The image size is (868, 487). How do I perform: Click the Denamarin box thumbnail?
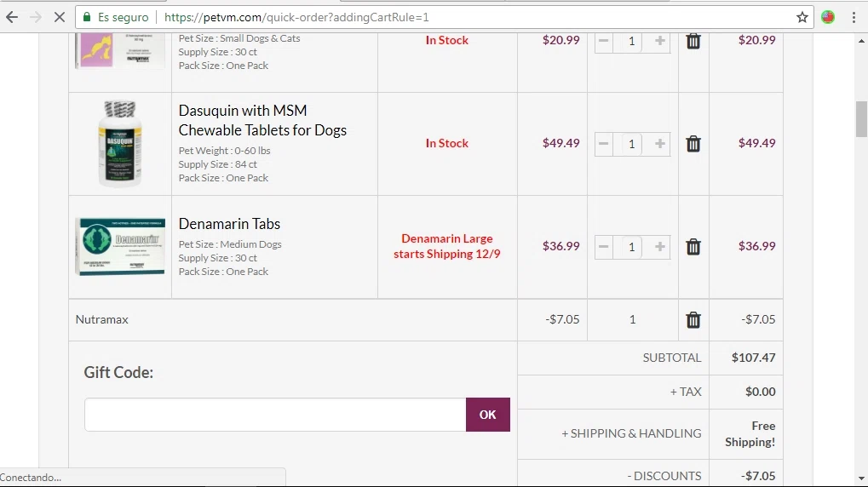(120, 246)
